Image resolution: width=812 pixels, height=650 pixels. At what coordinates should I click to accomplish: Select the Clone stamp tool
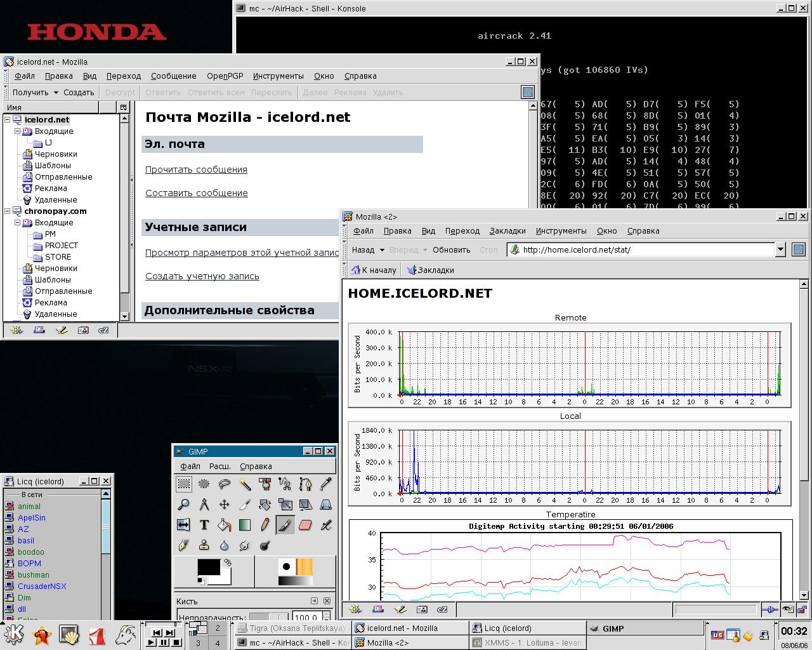[204, 545]
